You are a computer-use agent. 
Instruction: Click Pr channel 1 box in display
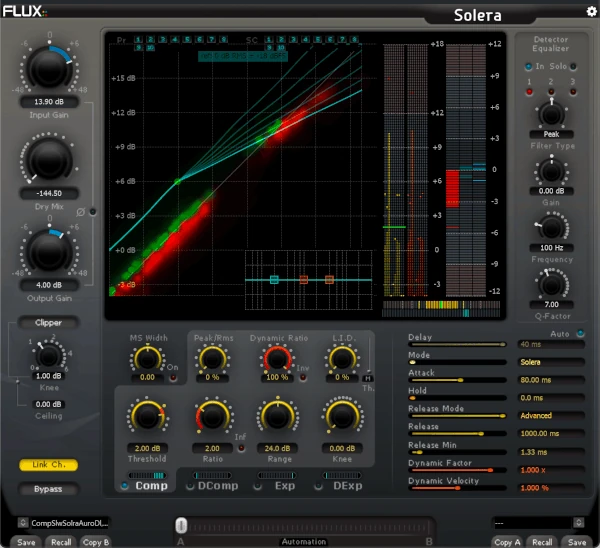[x=139, y=39]
